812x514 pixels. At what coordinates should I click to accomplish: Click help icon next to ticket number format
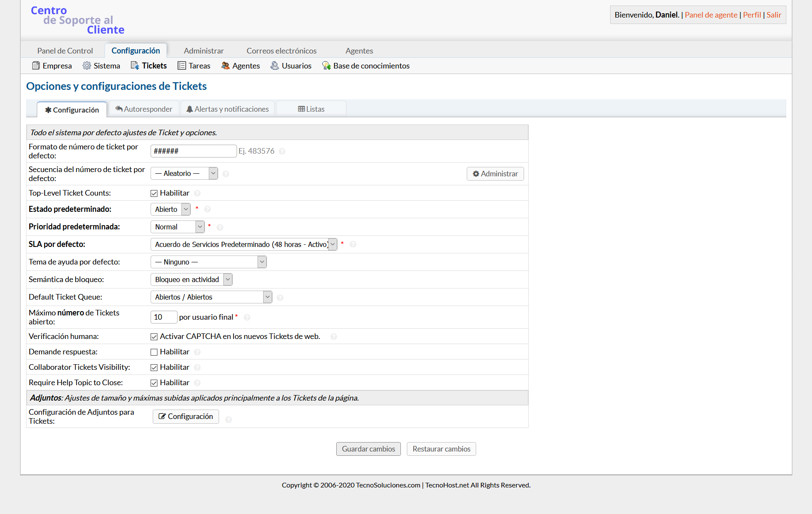click(282, 151)
